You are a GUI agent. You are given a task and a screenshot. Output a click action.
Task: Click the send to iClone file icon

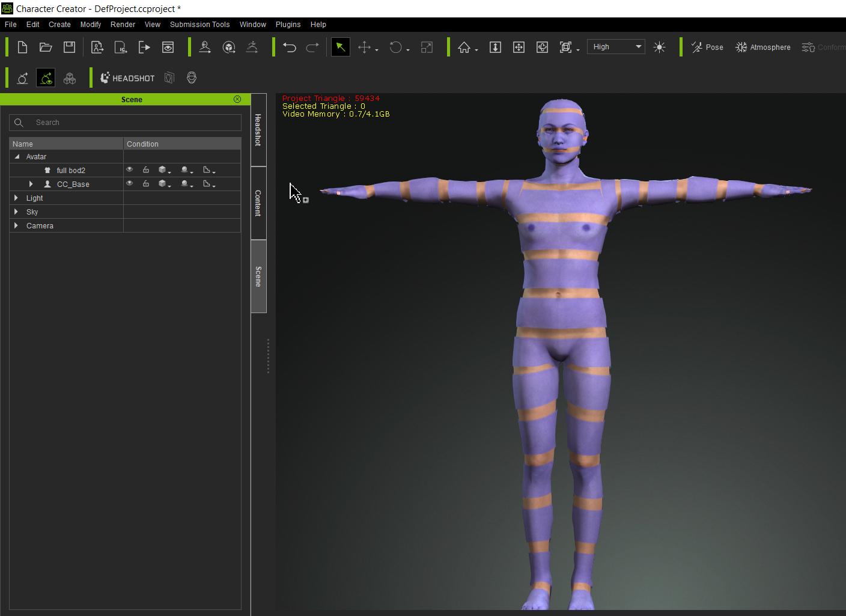point(121,47)
